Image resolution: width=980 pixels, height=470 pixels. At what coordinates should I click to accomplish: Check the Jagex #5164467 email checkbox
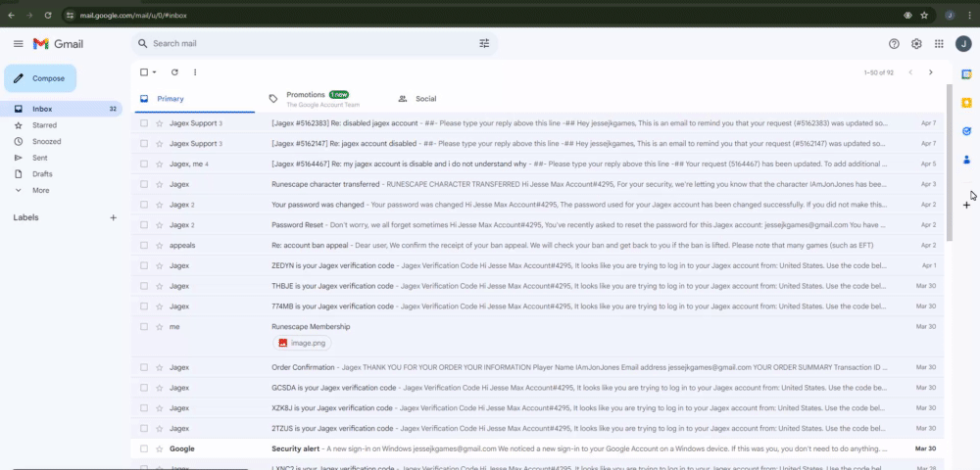[144, 164]
